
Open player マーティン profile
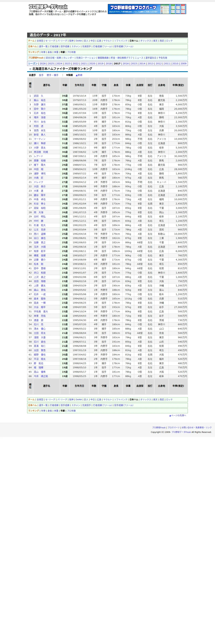click(40, 139)
